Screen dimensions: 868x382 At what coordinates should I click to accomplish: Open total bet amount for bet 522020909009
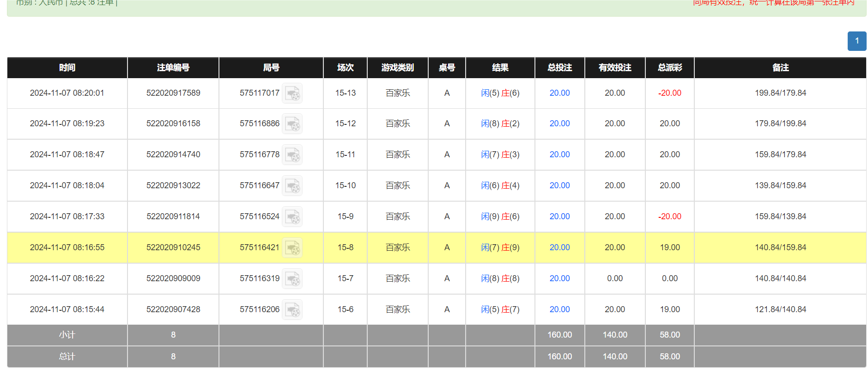[x=559, y=278]
